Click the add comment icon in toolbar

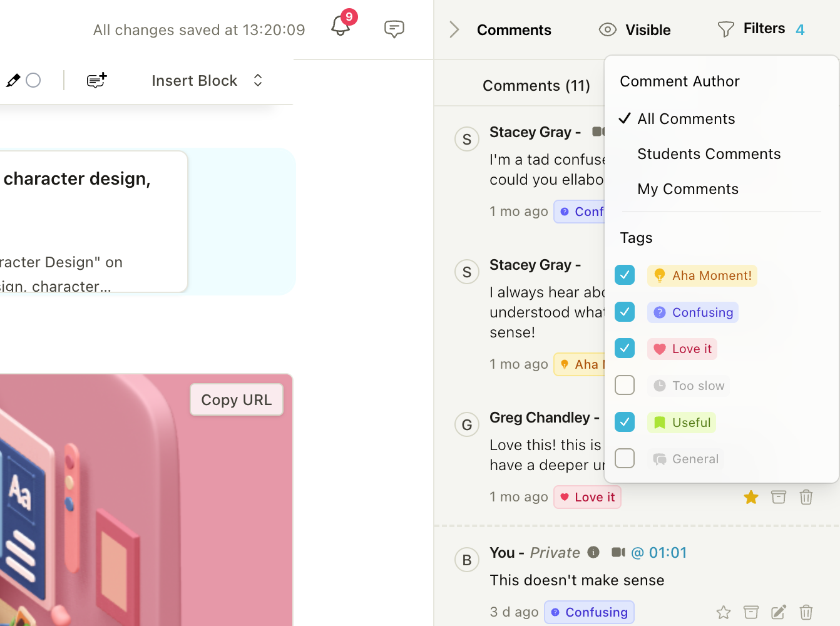click(x=96, y=80)
